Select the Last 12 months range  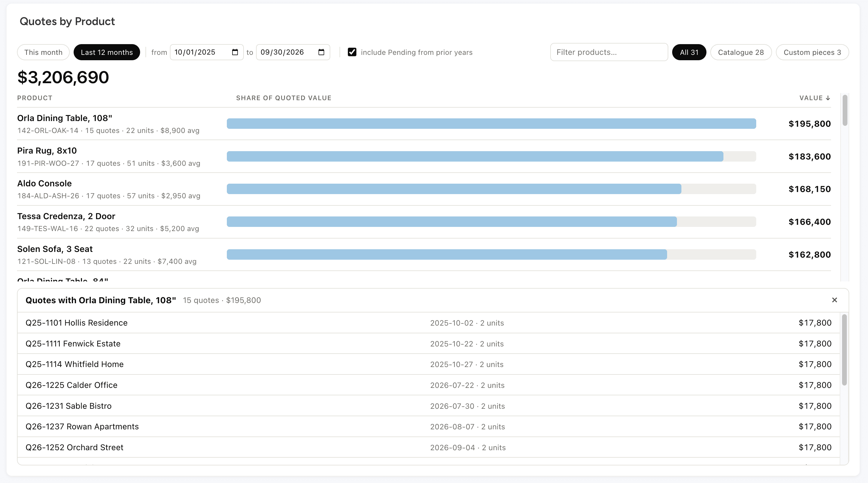(106, 52)
